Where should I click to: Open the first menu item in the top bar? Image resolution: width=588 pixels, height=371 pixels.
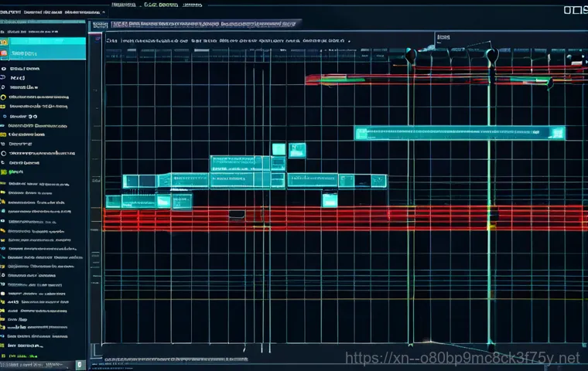(x=124, y=4)
